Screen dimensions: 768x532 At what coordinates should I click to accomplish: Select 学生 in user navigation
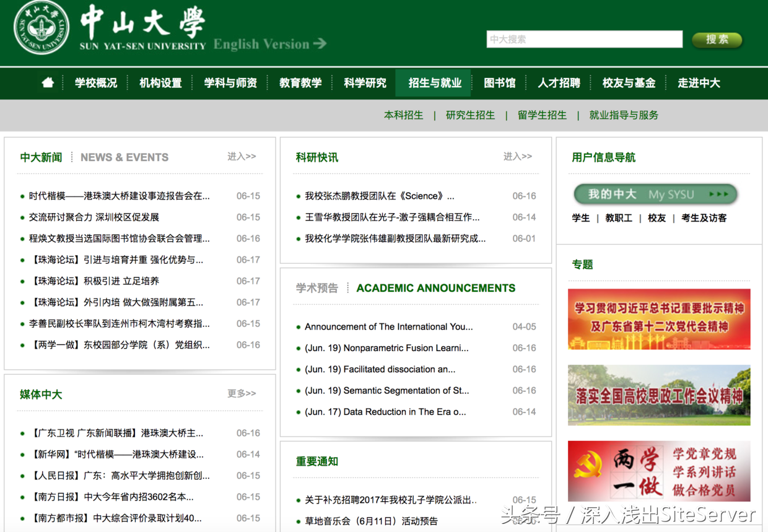(x=581, y=218)
